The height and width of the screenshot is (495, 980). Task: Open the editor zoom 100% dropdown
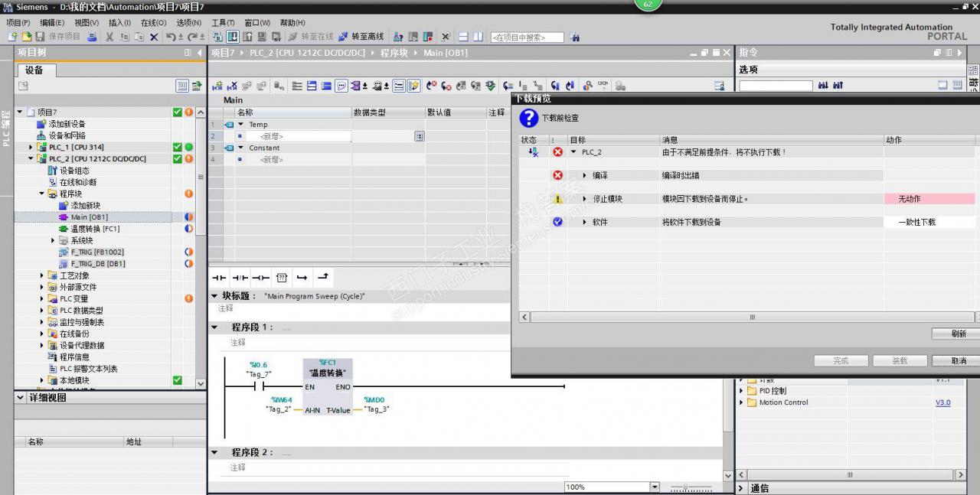click(655, 487)
